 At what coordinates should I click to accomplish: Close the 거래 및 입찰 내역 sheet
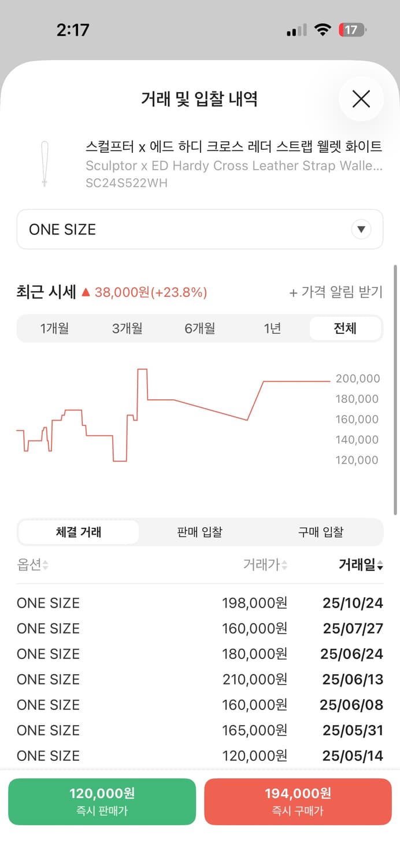[361, 99]
